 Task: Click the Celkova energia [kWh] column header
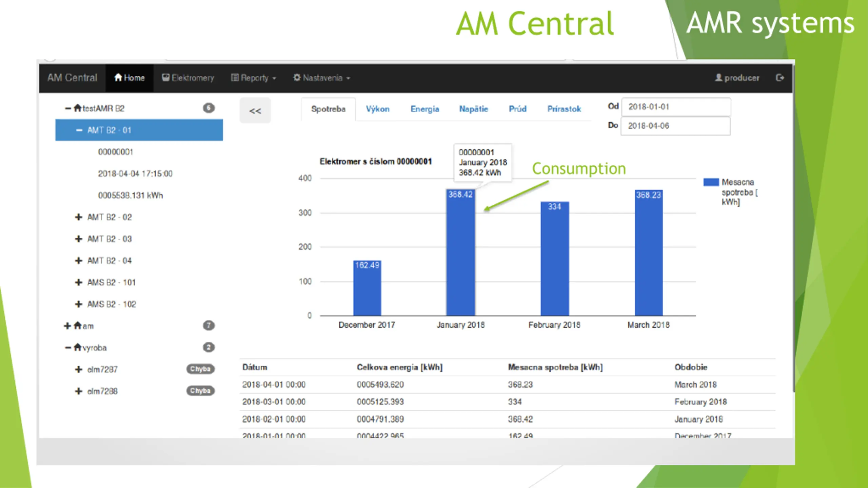point(399,367)
